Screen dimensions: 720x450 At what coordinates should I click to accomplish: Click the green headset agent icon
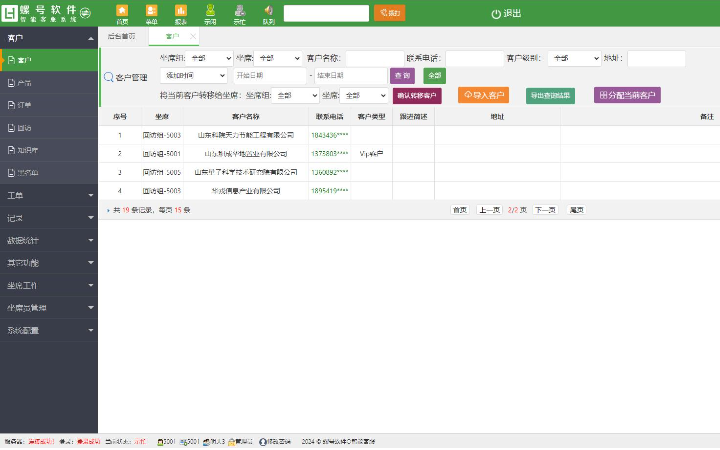click(x=210, y=14)
